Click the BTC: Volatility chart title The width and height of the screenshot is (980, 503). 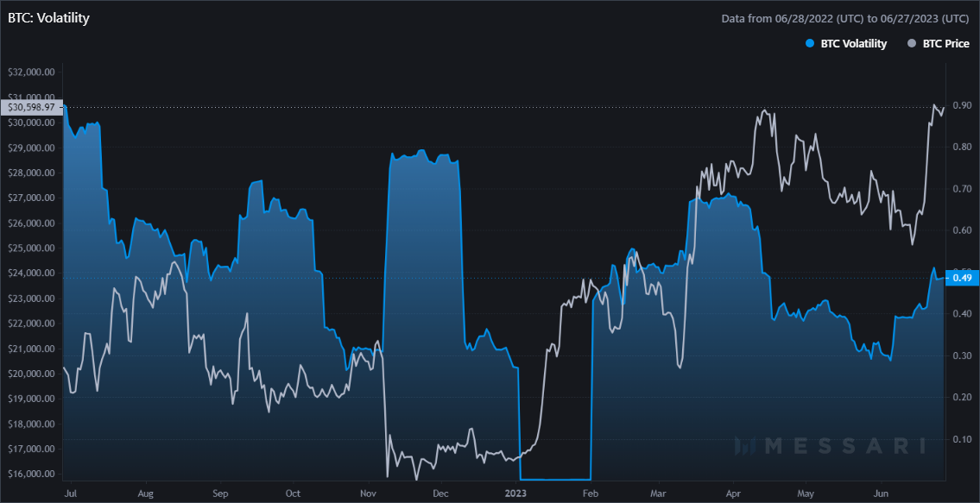coord(48,17)
